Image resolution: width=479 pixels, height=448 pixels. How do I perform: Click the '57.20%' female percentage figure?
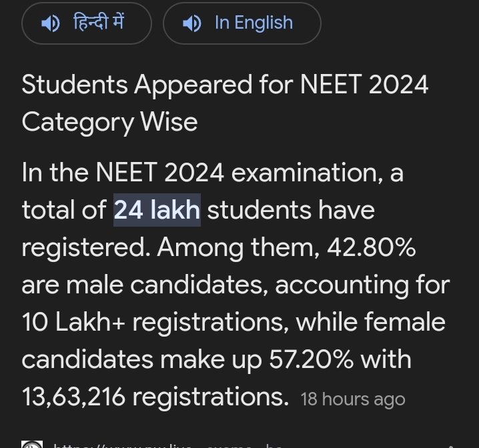(312, 359)
